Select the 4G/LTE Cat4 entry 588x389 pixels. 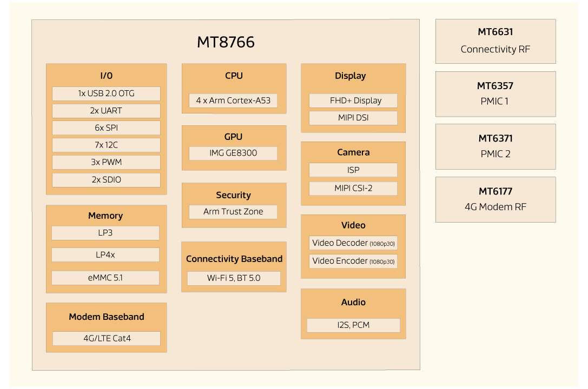click(x=105, y=339)
